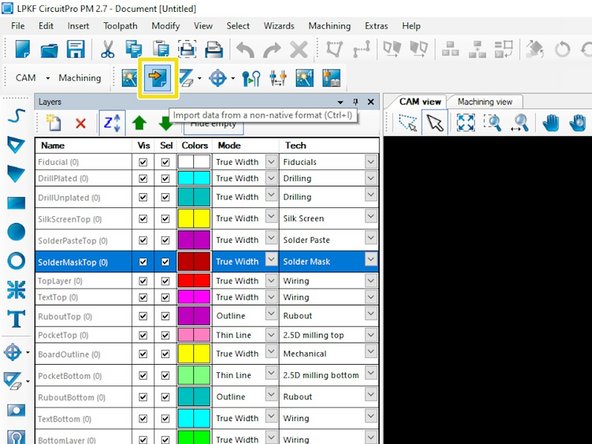The width and height of the screenshot is (592, 444).
Task: Close the Layers panel
Action: [371, 102]
